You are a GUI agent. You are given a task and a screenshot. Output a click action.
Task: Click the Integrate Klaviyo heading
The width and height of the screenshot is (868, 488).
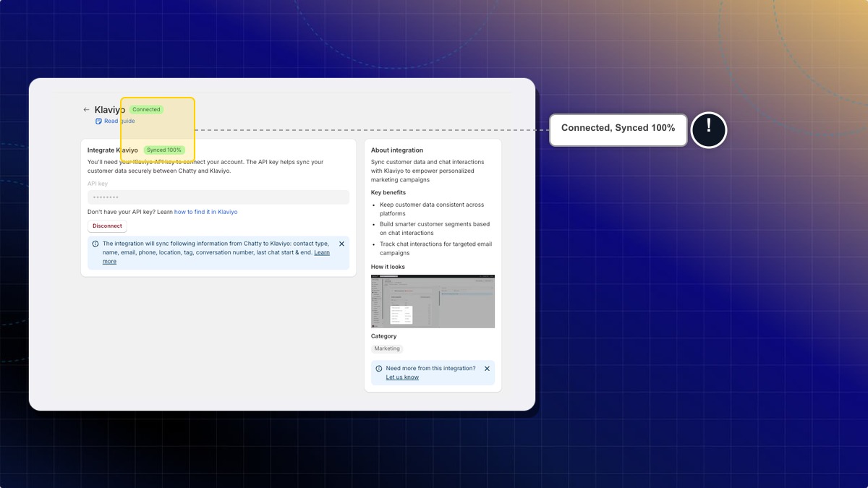113,150
